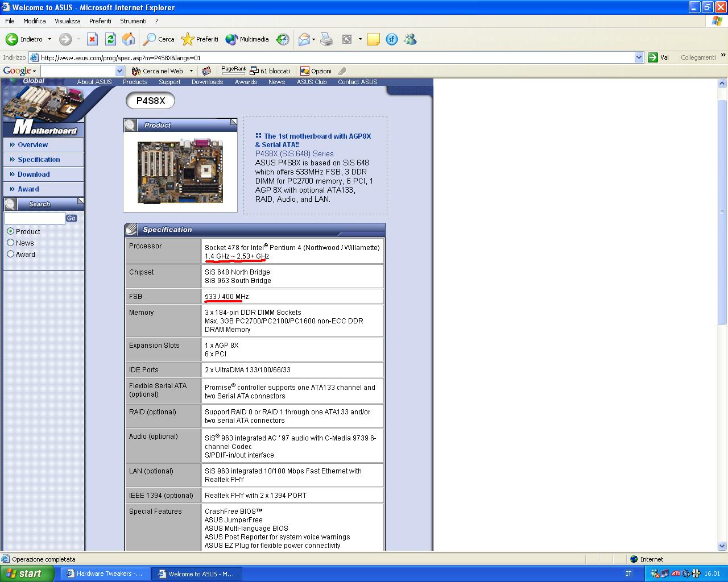Expand Collegamenti links chevron
Viewport: 728px width, 582px height.
(x=723, y=56)
